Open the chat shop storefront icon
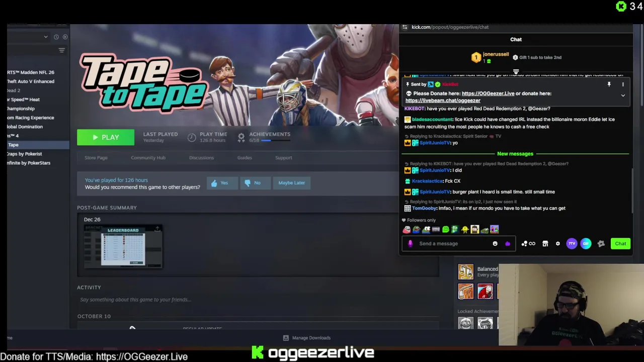Image resolution: width=644 pixels, height=362 pixels. pyautogui.click(x=545, y=243)
